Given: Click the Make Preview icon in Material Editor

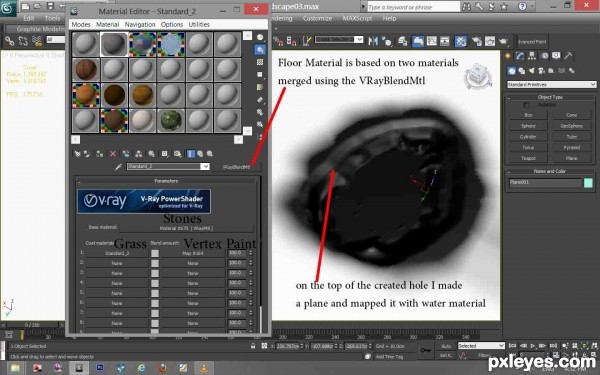Looking at the screenshot, I should pyautogui.click(x=260, y=99).
